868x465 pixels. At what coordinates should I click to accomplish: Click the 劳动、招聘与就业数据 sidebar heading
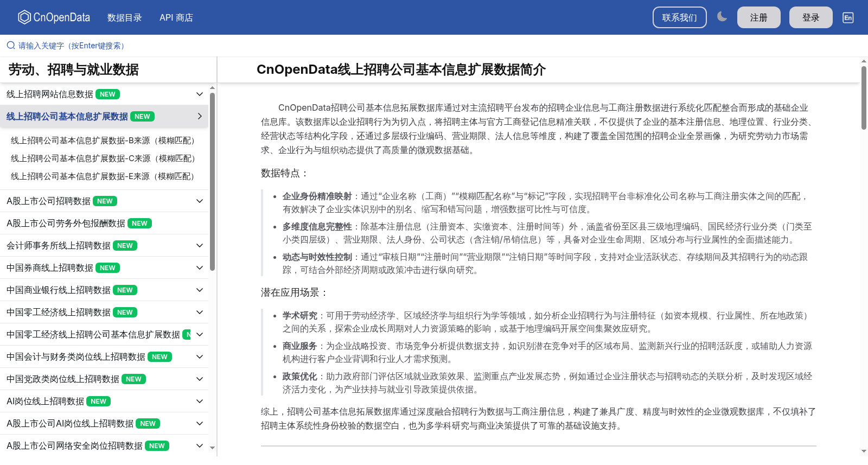click(x=73, y=69)
